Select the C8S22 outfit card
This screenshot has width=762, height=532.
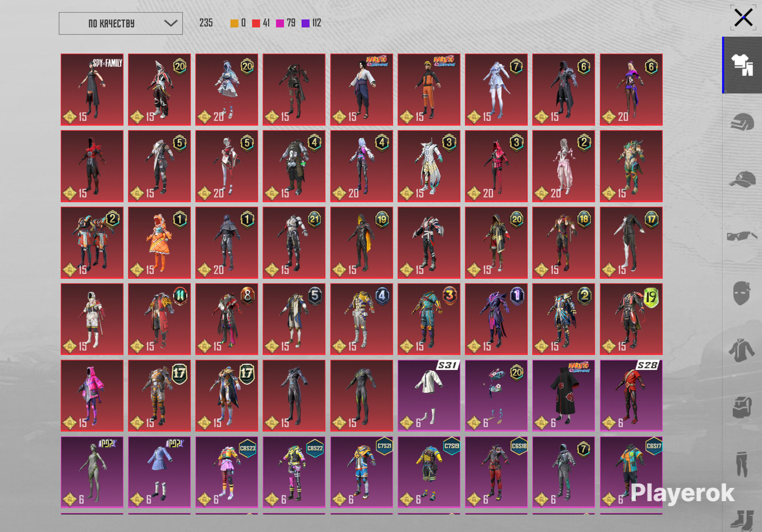pyautogui.click(x=294, y=472)
